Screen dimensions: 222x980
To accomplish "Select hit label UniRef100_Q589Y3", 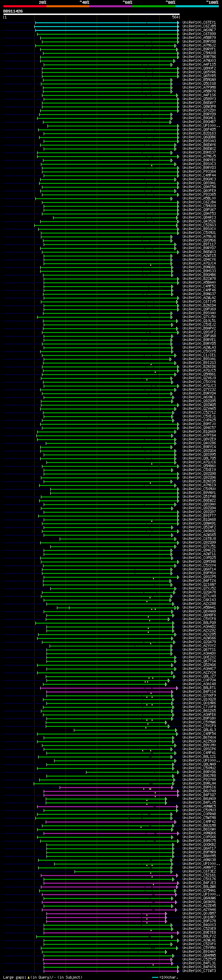I will [x=199, y=99].
